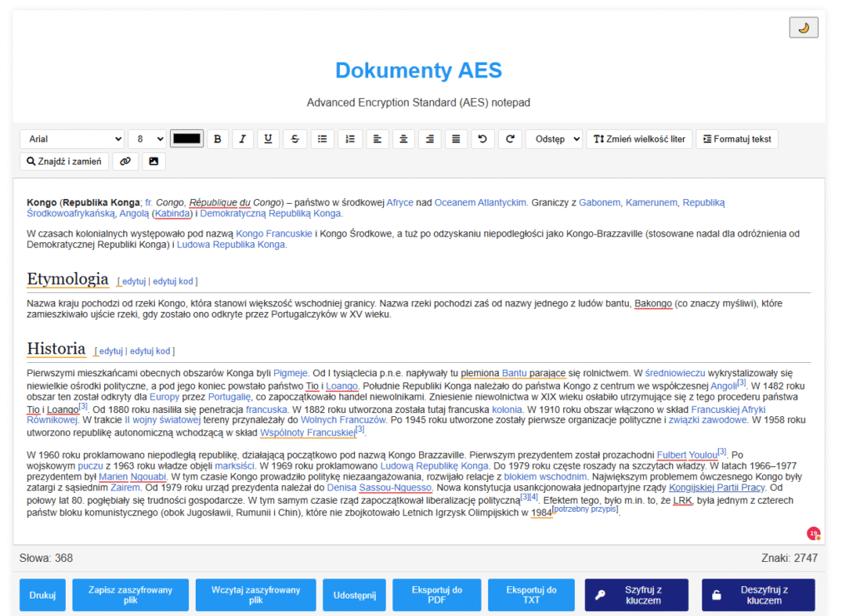
Task: Toggle italic formatting
Action: pos(242,139)
